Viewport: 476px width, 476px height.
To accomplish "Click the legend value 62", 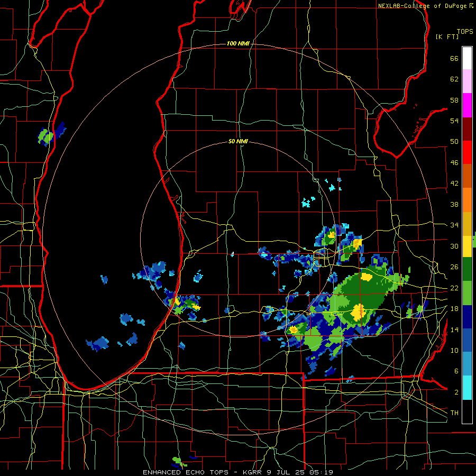I will [454, 79].
